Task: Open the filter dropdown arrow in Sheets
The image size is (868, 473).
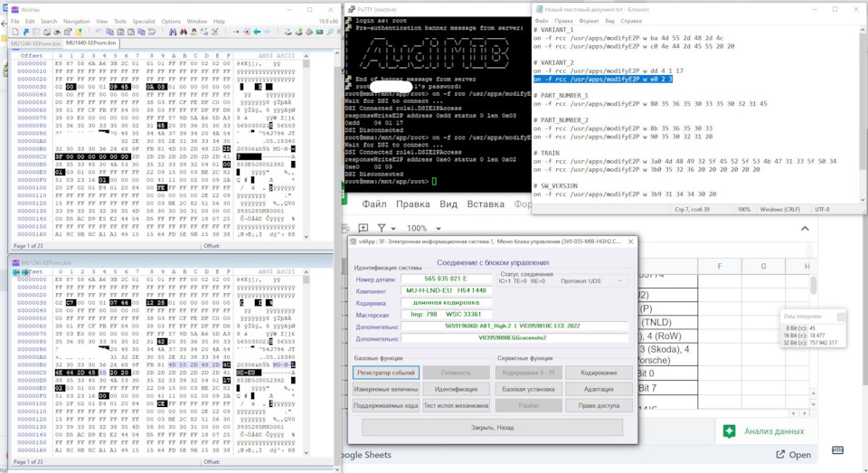Action: pyautogui.click(x=393, y=228)
